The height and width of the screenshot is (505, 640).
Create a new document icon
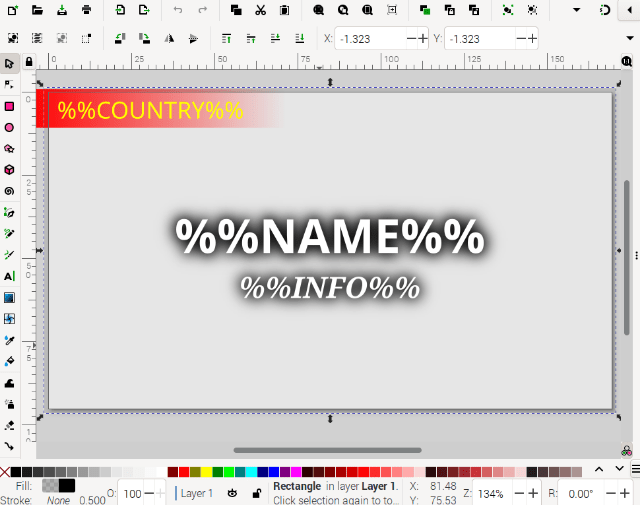click(12, 10)
